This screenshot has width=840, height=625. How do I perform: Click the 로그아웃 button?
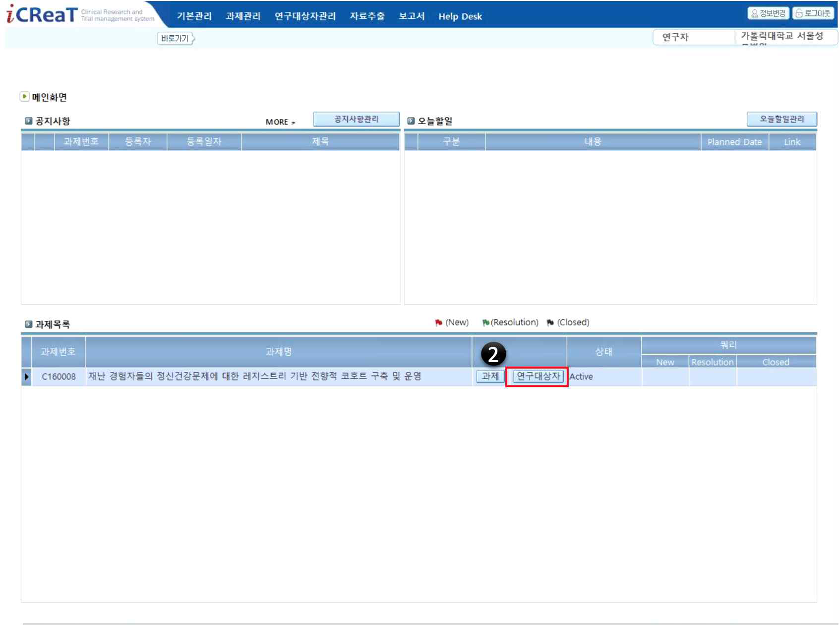point(813,13)
